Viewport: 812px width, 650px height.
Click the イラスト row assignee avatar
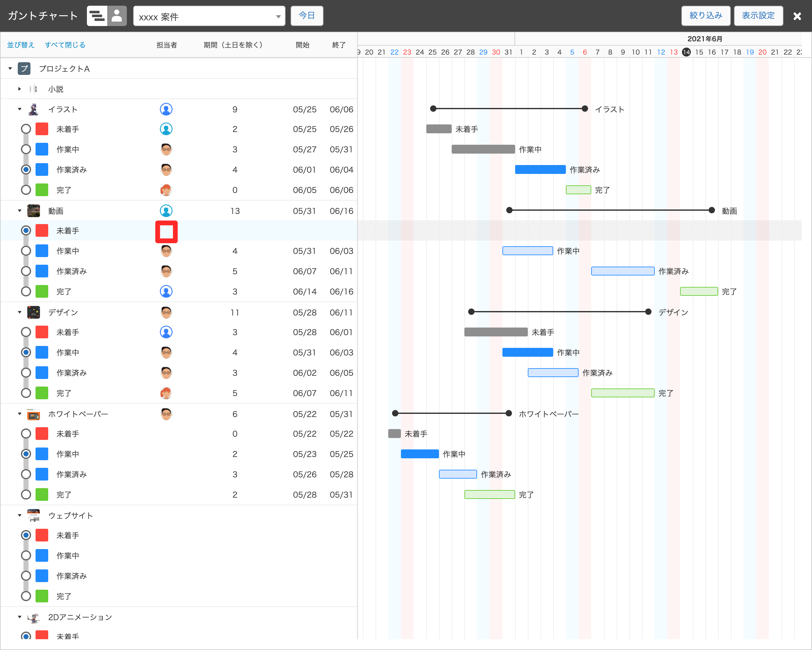[166, 109]
